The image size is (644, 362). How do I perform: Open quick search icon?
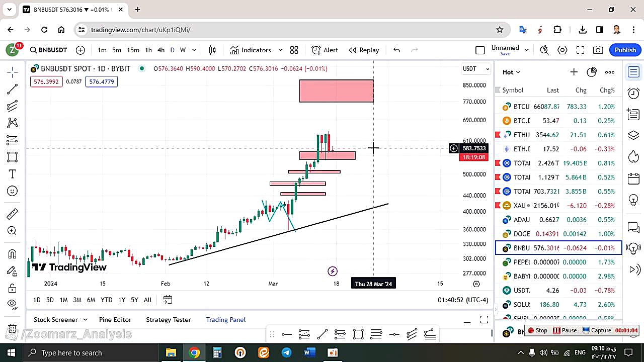coord(544,50)
